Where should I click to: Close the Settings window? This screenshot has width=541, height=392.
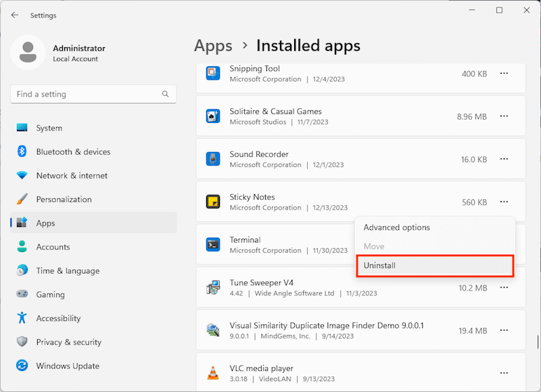tap(527, 10)
